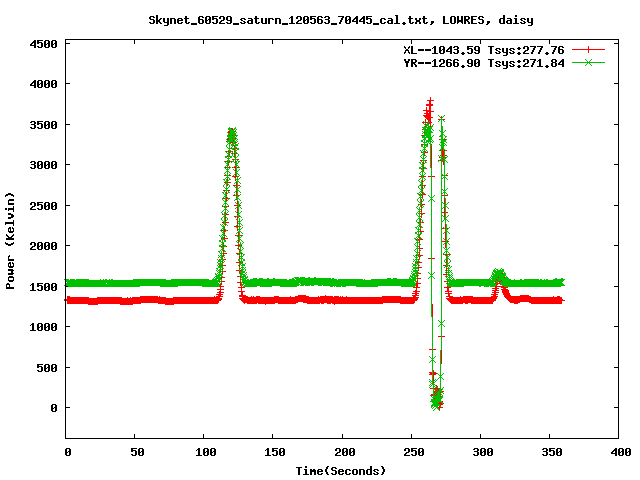
Task: Click the 250 x-axis tick label
Action: click(x=413, y=452)
